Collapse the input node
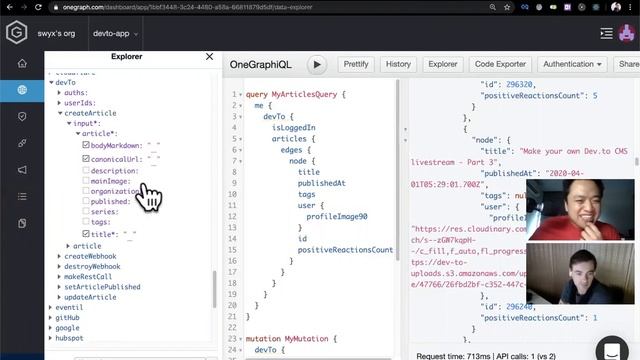Screen dimensions: 640x360 click(69, 123)
